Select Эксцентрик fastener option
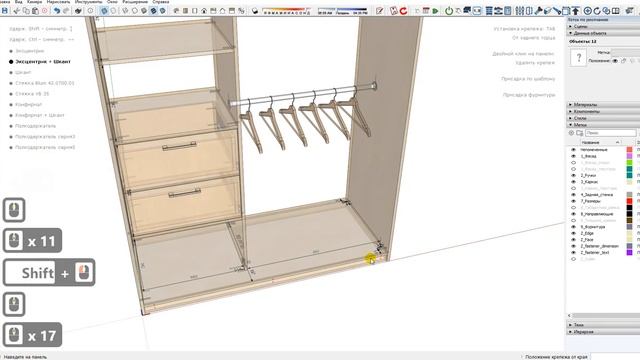This screenshot has height=360, width=640. coord(29,51)
